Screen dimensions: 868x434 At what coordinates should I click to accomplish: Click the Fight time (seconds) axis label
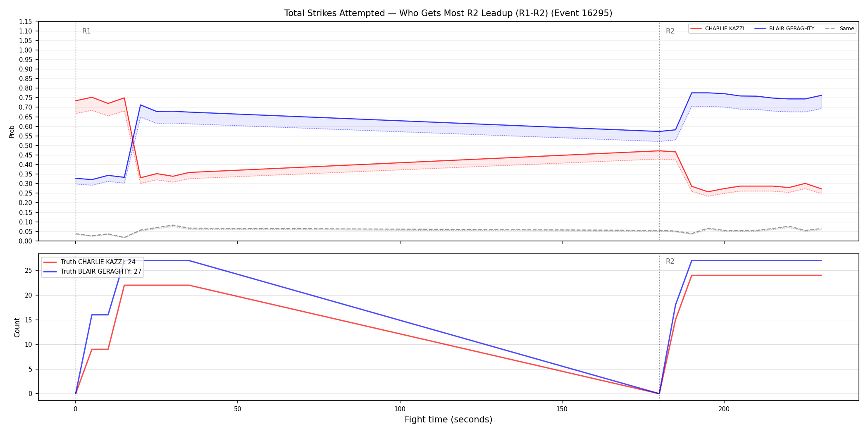(448, 420)
